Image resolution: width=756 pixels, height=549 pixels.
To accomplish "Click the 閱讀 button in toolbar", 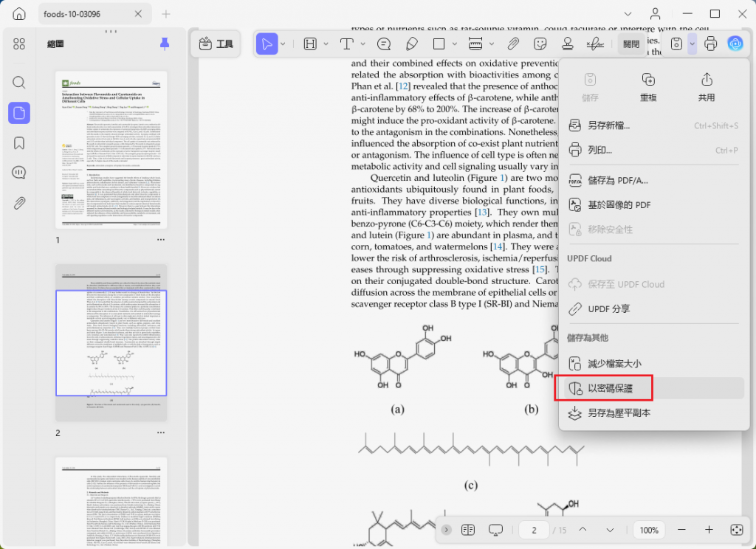I will coord(632,44).
